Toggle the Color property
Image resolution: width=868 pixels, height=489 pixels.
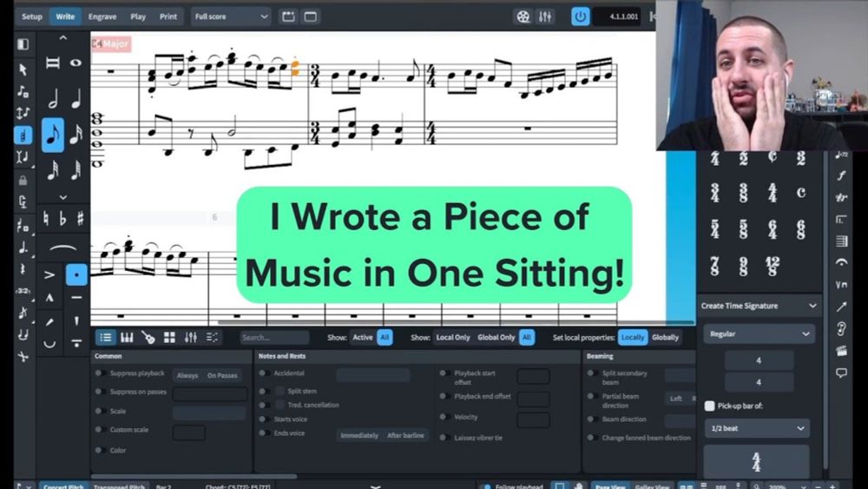pyautogui.click(x=99, y=450)
